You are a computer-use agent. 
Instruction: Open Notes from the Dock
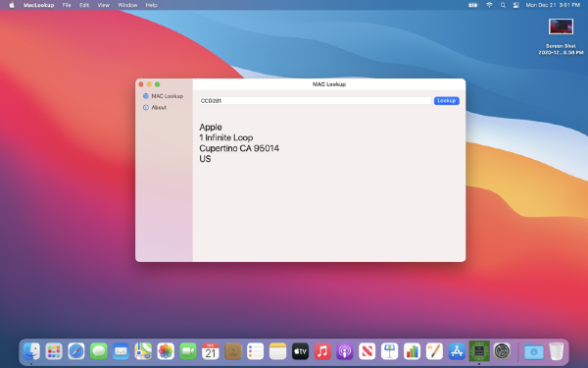click(278, 351)
